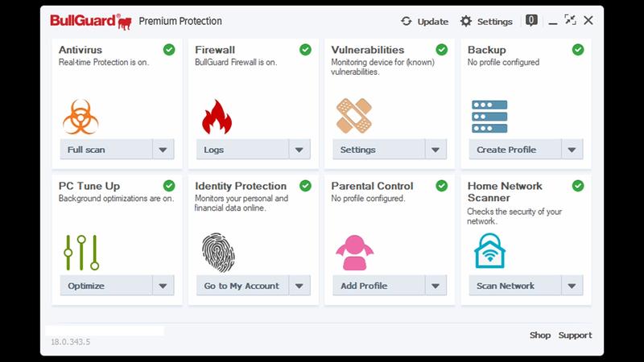Click the Identity Protection green checkmark
Image resolution: width=644 pixels, height=362 pixels.
[305, 186]
